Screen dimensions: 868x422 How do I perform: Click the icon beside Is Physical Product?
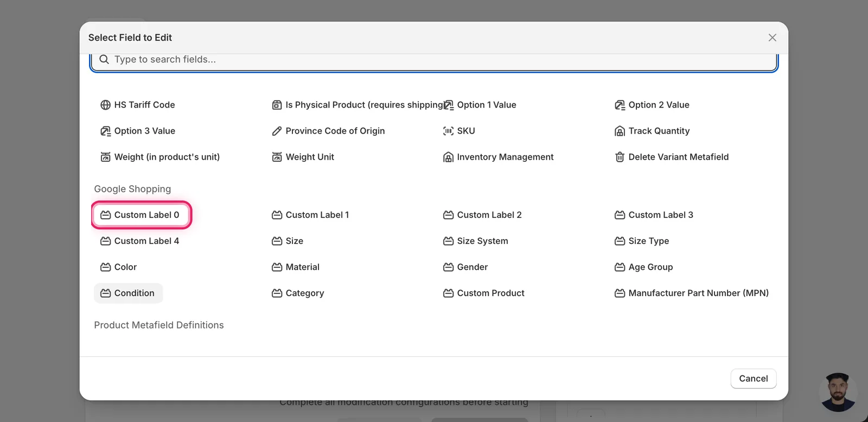click(x=277, y=105)
